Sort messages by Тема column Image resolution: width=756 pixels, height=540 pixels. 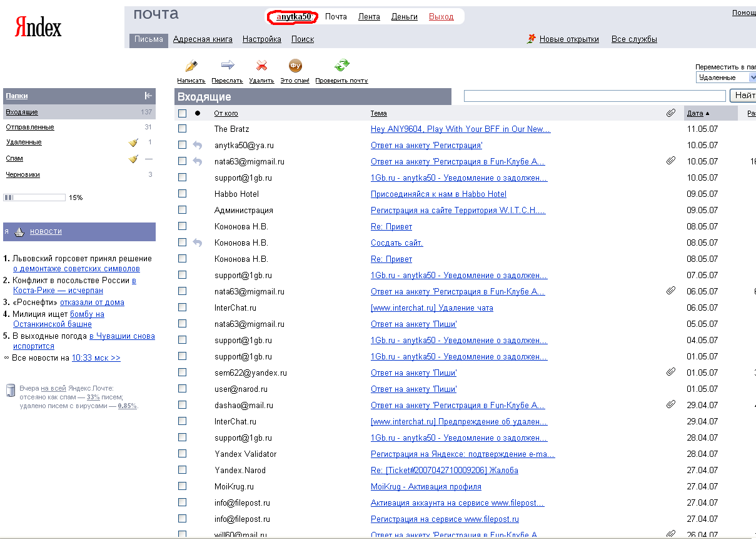[x=378, y=113]
